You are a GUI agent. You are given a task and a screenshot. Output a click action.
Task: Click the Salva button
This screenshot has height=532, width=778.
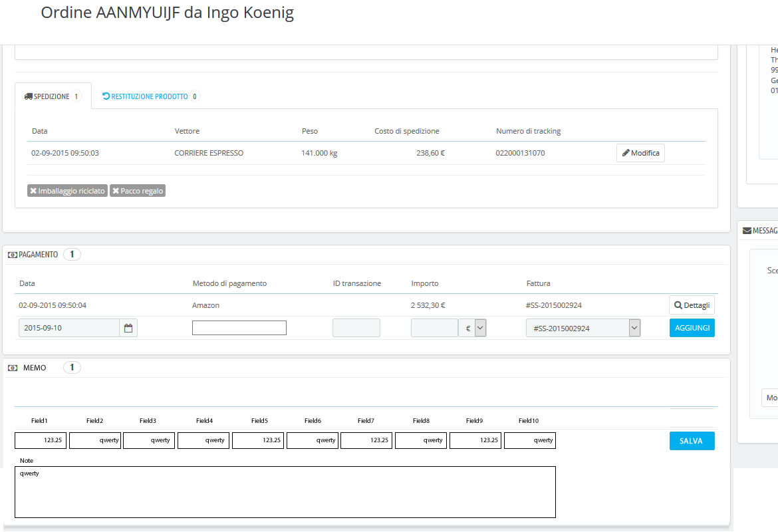(x=692, y=441)
